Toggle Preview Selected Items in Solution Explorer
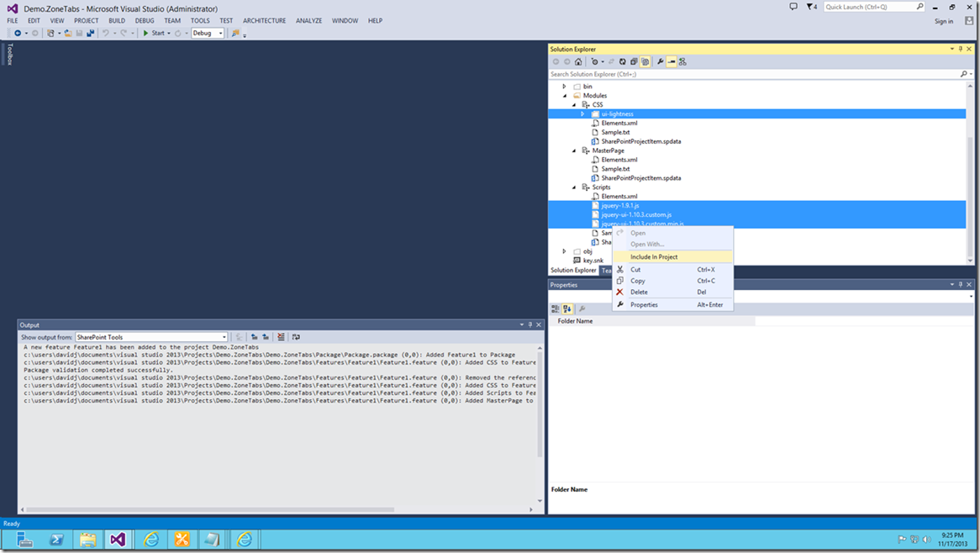 point(672,62)
